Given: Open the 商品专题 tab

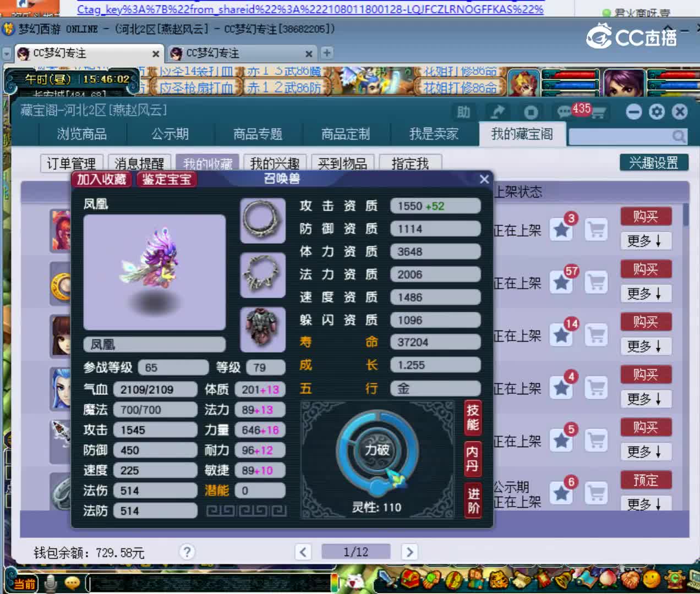Looking at the screenshot, I should coord(258,134).
